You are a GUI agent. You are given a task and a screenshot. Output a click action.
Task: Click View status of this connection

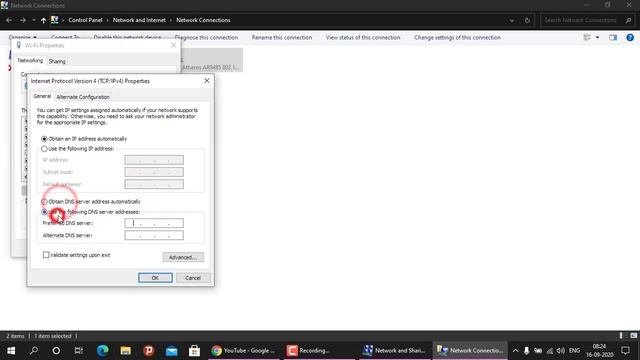tap(363, 38)
